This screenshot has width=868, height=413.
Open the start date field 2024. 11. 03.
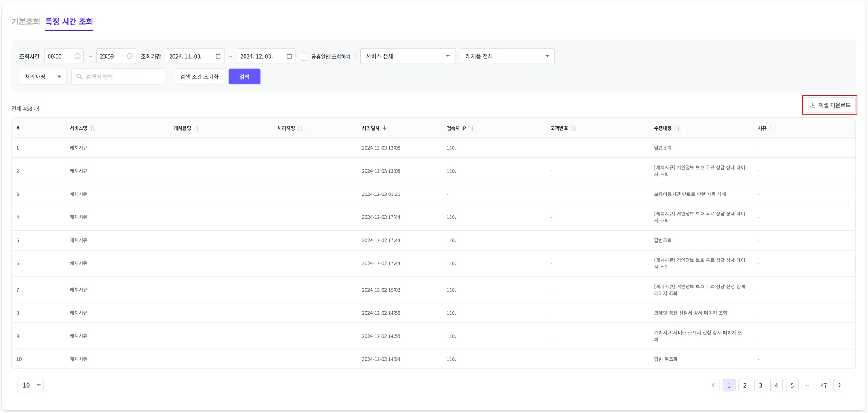tap(195, 56)
